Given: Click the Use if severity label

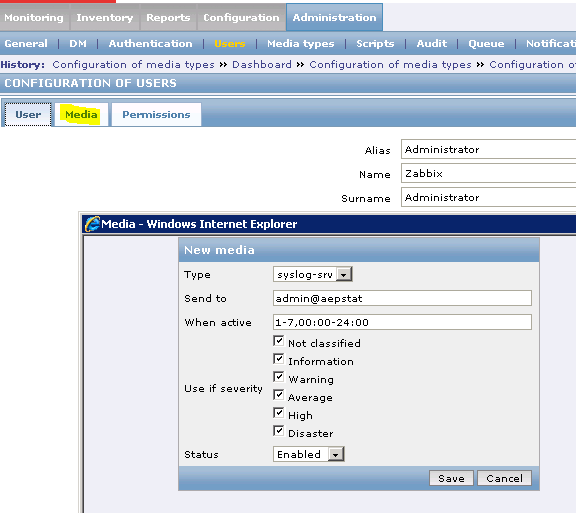Looking at the screenshot, I should coord(223,388).
